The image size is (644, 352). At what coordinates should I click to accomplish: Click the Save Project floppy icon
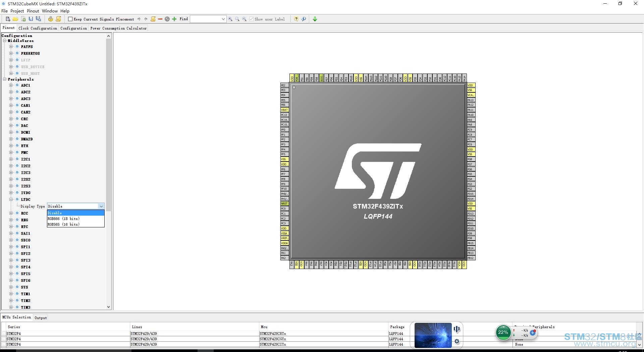click(31, 19)
